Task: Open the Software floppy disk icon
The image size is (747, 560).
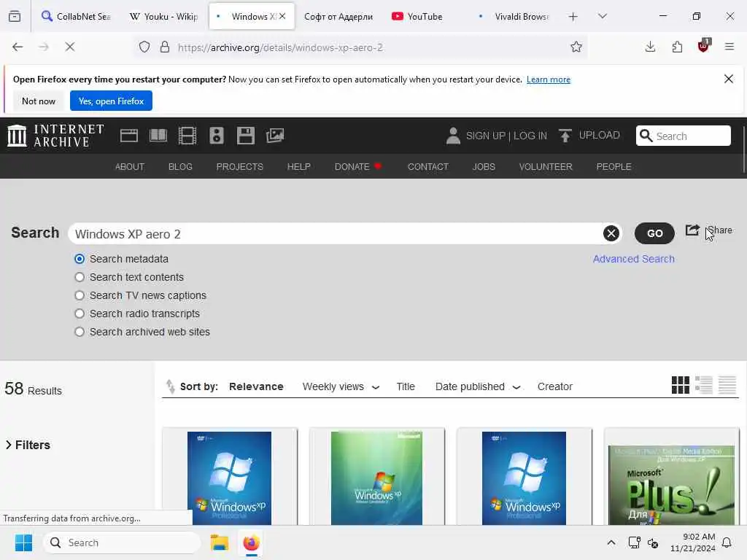Action: [x=246, y=136]
